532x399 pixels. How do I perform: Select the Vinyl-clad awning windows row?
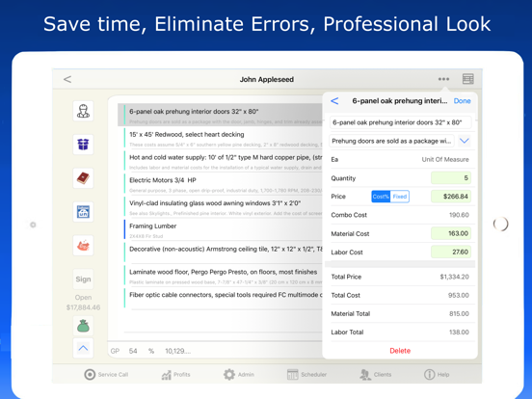[x=224, y=207]
